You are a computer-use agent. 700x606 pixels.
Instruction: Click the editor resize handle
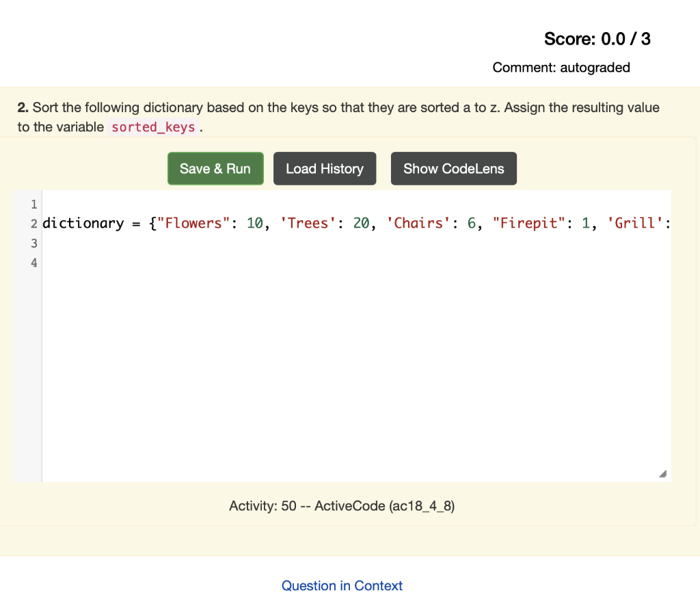(662, 473)
